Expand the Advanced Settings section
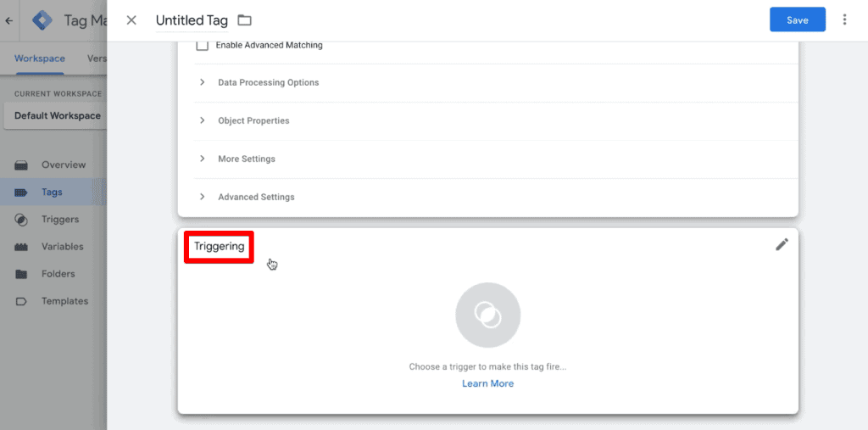868x430 pixels. tap(496, 198)
